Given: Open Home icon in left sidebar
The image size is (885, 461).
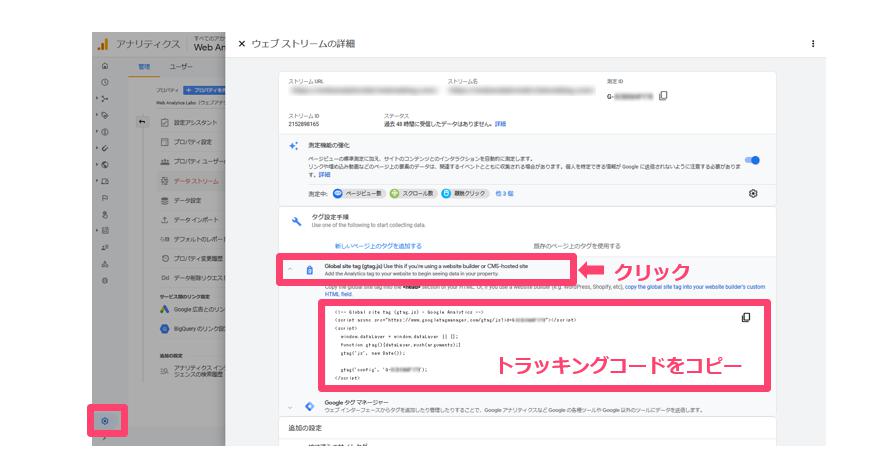Looking at the screenshot, I should [105, 66].
